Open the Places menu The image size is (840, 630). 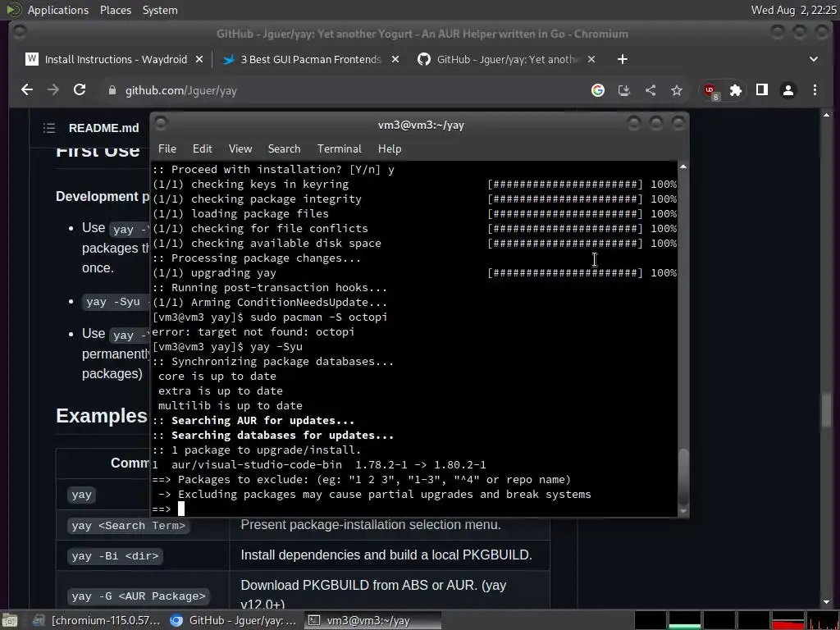(115, 10)
